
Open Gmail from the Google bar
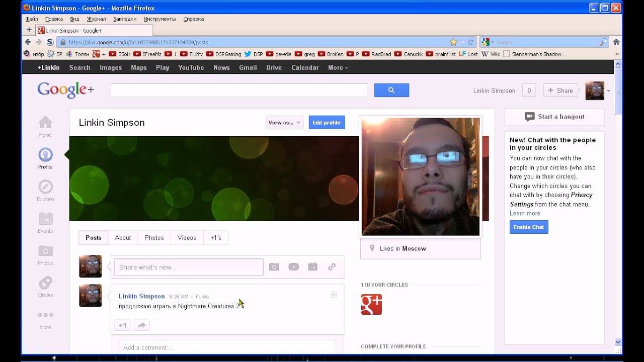click(248, 67)
